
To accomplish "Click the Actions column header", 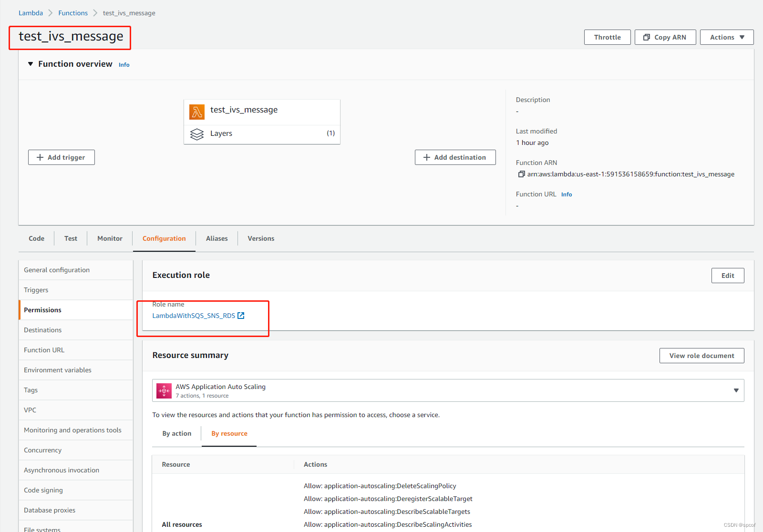I will [315, 464].
